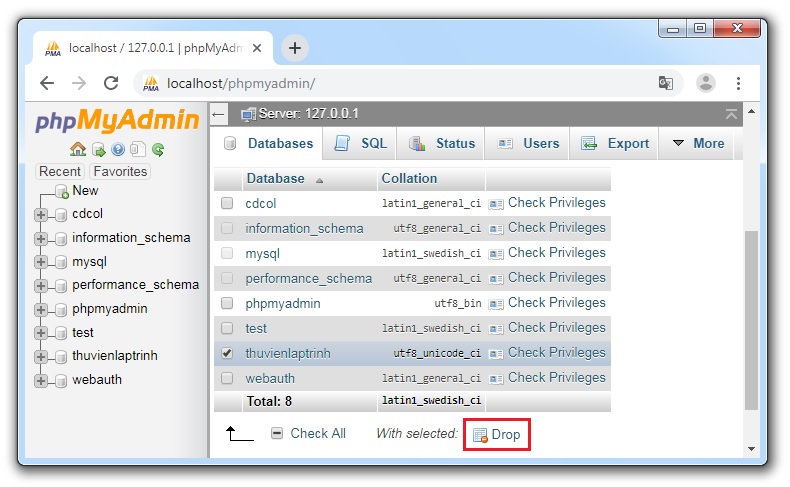Click the log out icon in the sidebar
The image size is (790, 487).
click(x=98, y=150)
